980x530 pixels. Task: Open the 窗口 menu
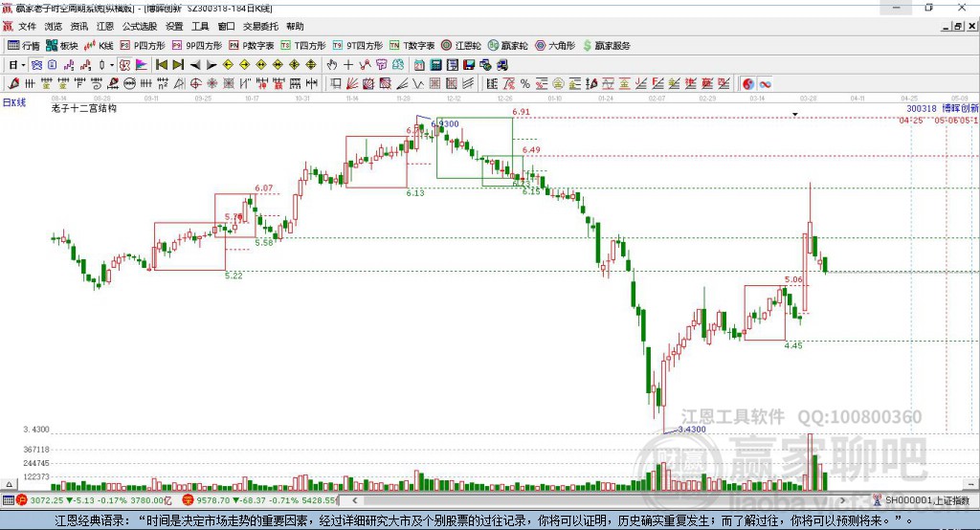coord(226,26)
